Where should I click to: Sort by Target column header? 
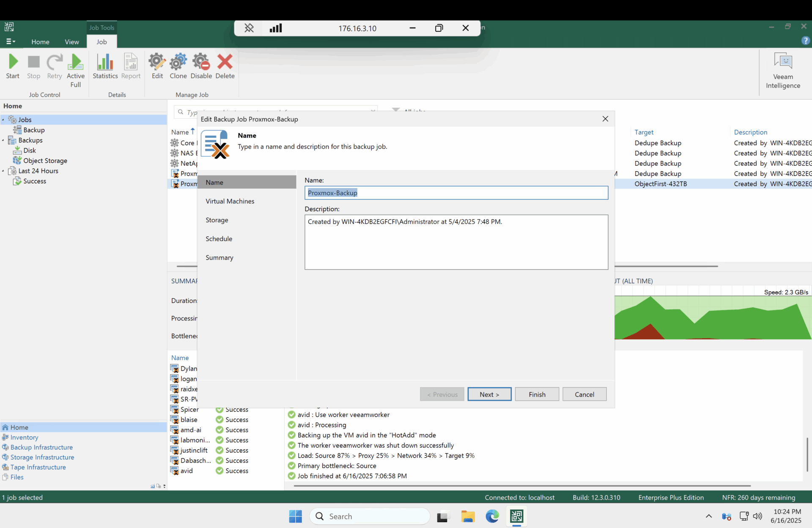(x=644, y=132)
